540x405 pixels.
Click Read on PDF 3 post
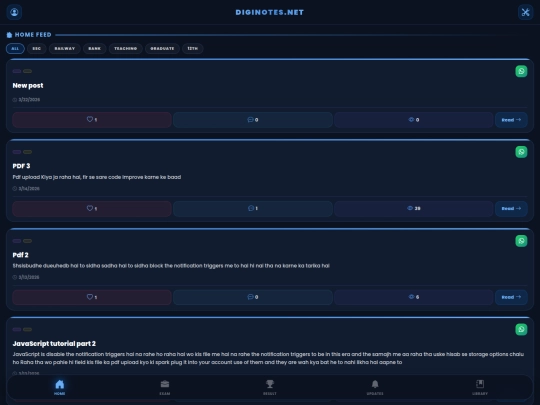click(x=511, y=208)
